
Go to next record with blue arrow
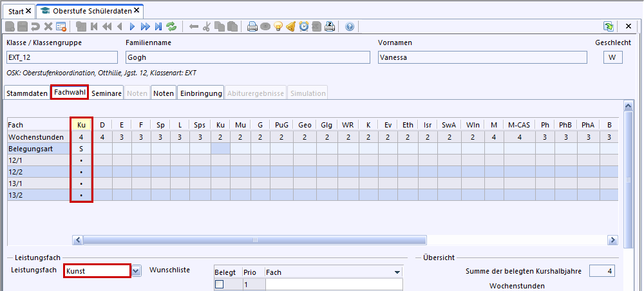(132, 26)
